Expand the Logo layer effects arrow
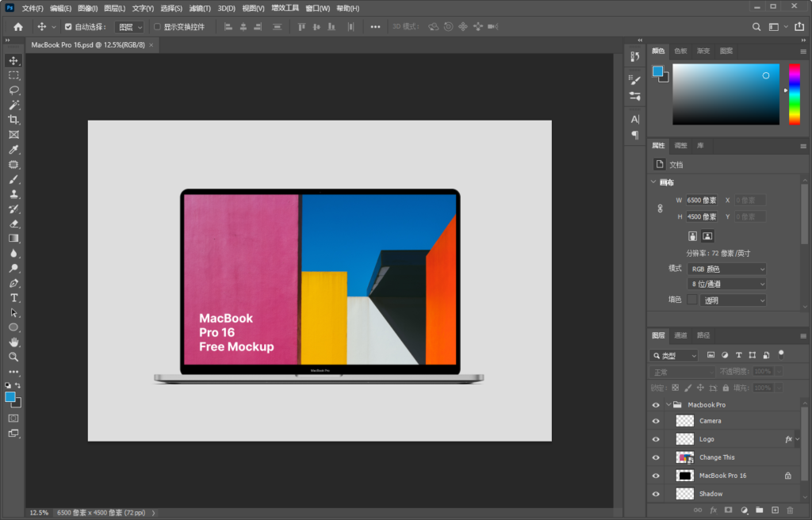Image resolution: width=812 pixels, height=520 pixels. coord(798,439)
